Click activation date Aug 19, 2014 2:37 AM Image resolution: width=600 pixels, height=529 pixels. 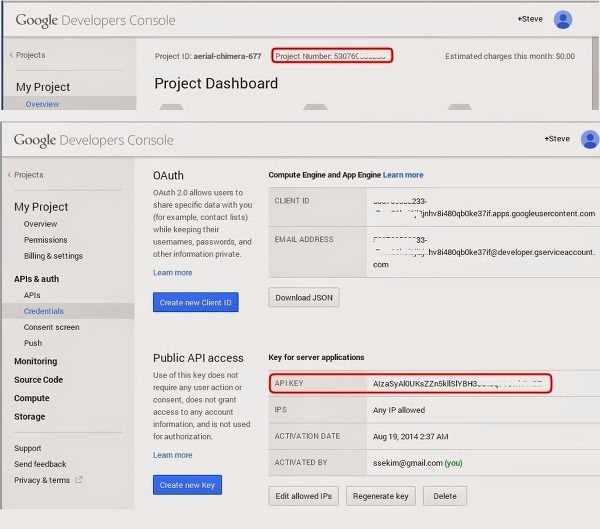[410, 436]
